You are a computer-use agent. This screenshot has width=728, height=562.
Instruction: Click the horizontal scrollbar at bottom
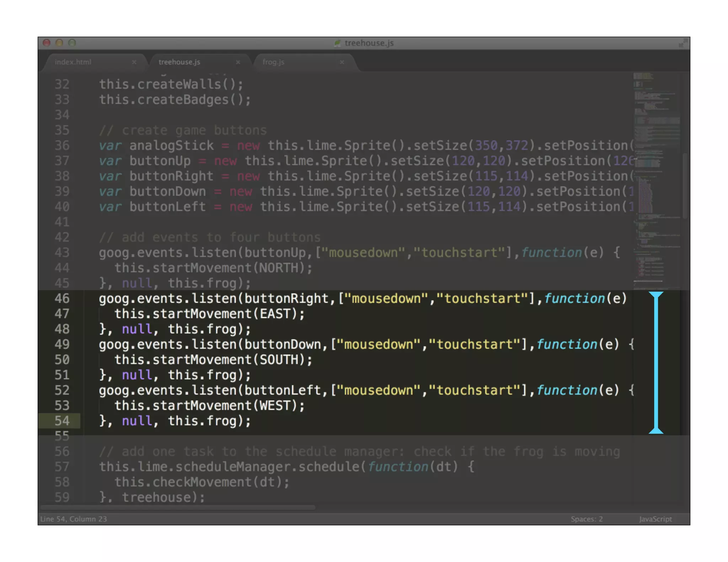click(178, 508)
